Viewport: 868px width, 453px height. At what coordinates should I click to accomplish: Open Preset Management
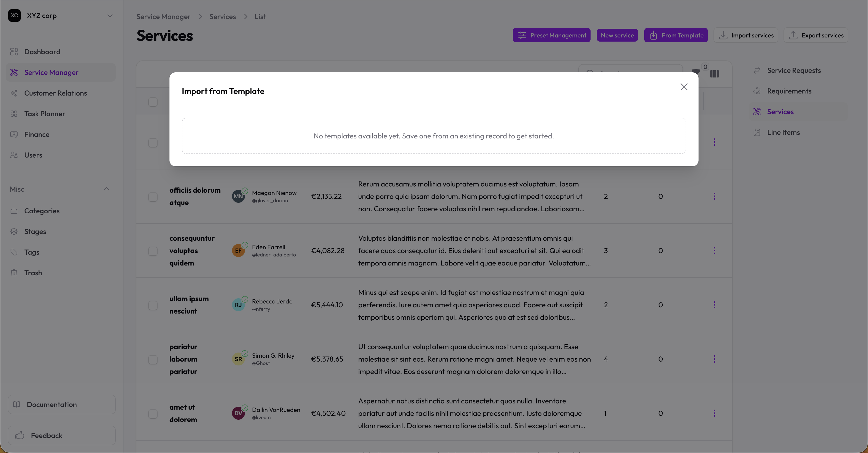(x=552, y=35)
